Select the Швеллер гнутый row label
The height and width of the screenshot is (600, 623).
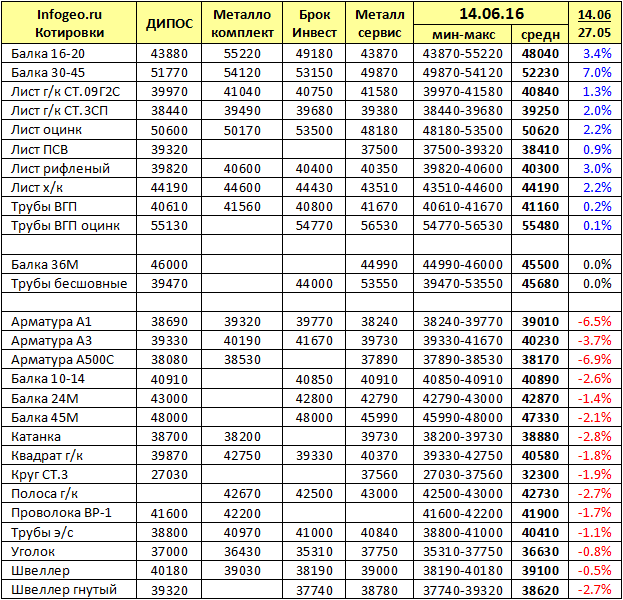pyautogui.click(x=64, y=590)
